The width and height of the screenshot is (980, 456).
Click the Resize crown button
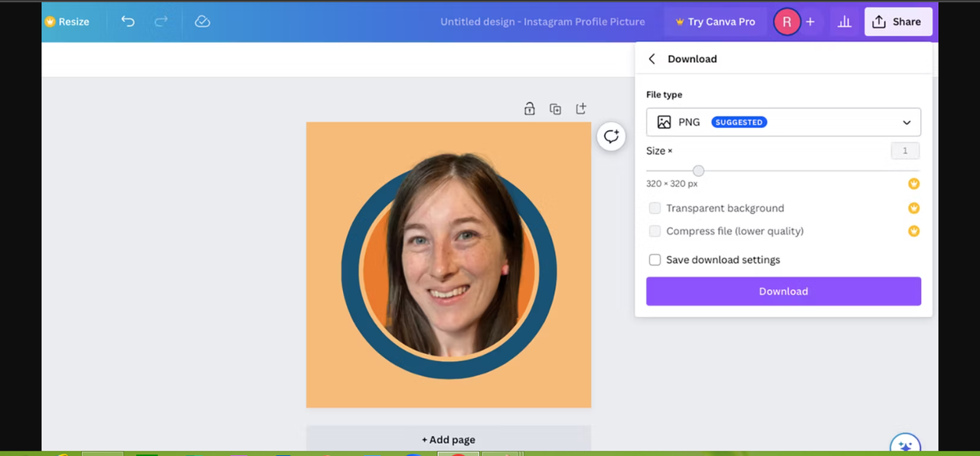(x=67, y=21)
